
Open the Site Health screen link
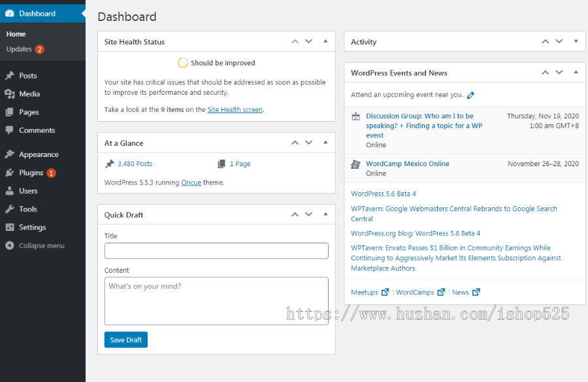(x=235, y=109)
